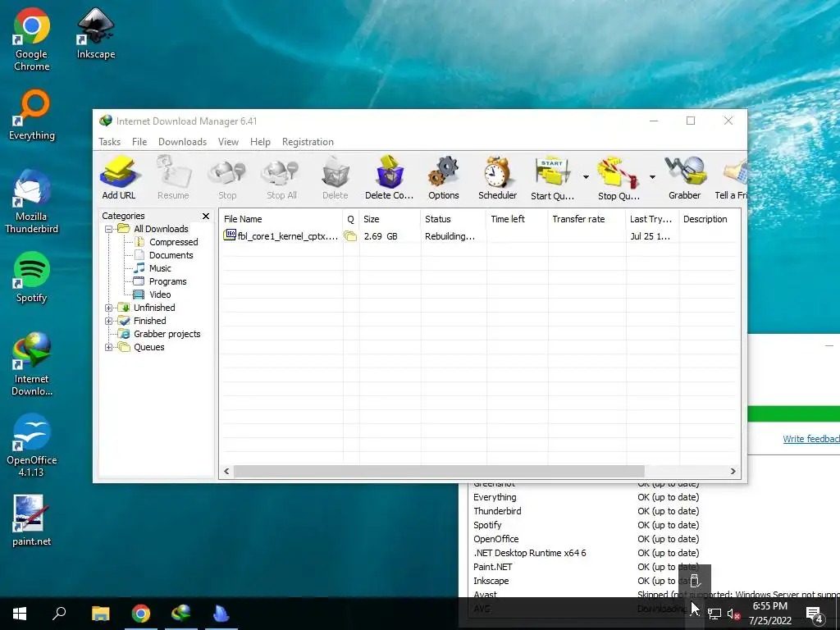The height and width of the screenshot is (630, 840).
Task: Click the Stop All toolbar icon
Action: pyautogui.click(x=281, y=178)
